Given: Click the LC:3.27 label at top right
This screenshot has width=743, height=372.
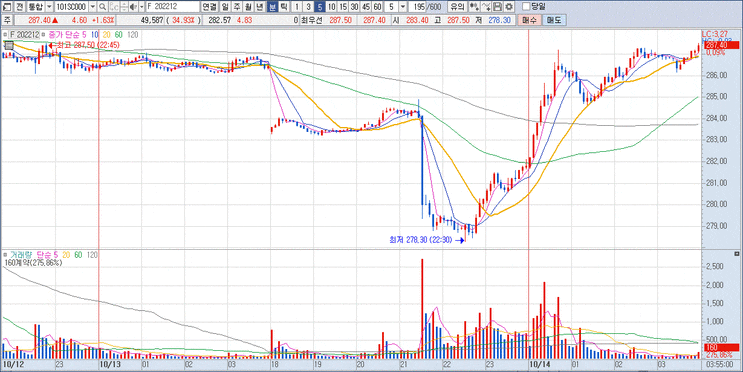Looking at the screenshot, I should coord(714,34).
